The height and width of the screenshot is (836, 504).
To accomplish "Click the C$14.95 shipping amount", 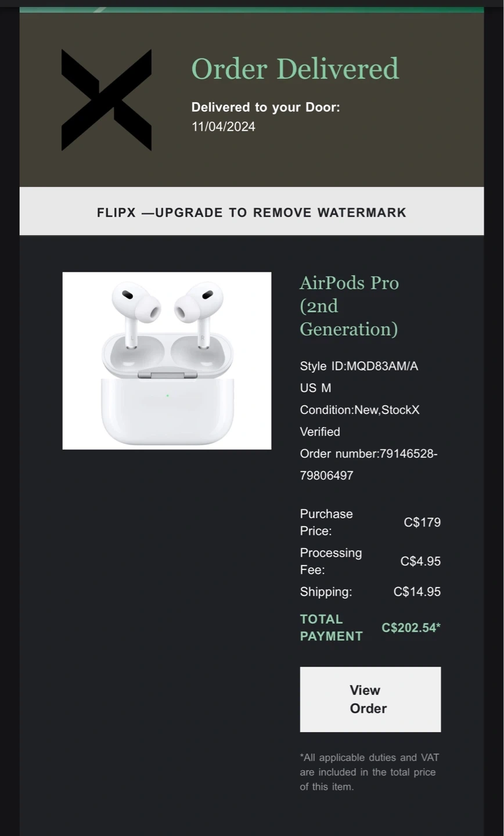I will coord(417,592).
